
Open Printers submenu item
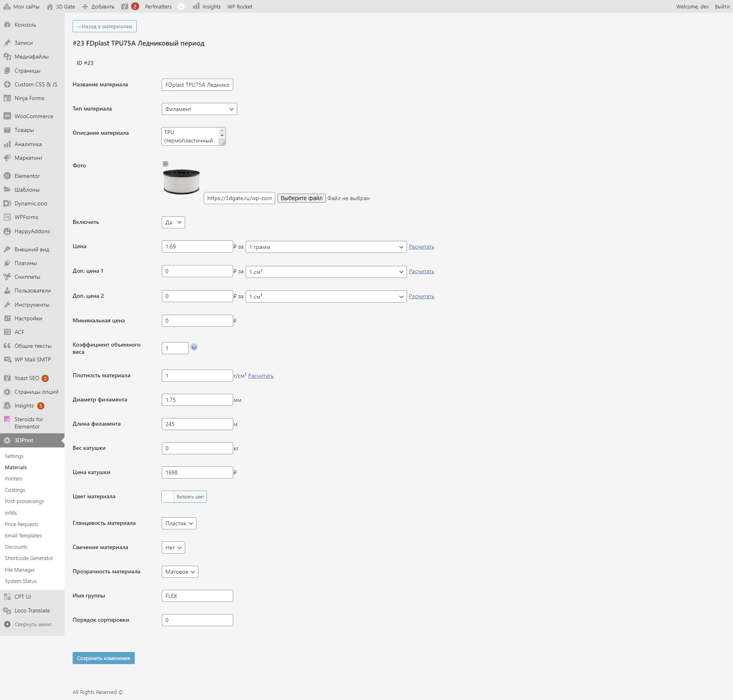14,479
